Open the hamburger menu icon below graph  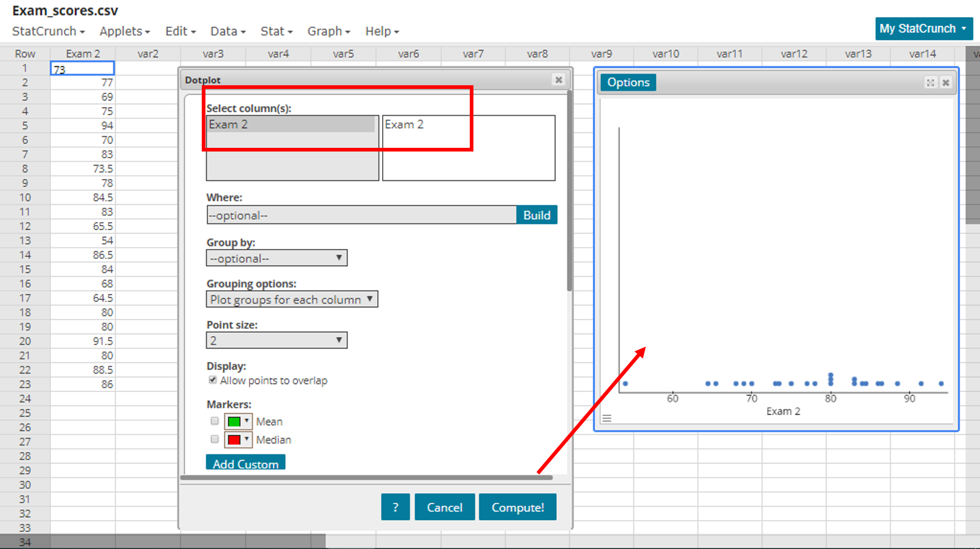pyautogui.click(x=607, y=418)
